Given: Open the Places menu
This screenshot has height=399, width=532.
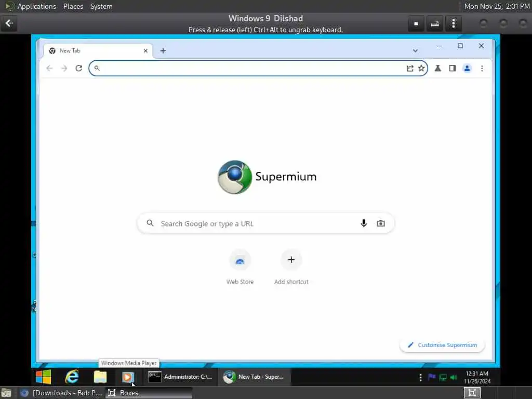Looking at the screenshot, I should (x=73, y=6).
